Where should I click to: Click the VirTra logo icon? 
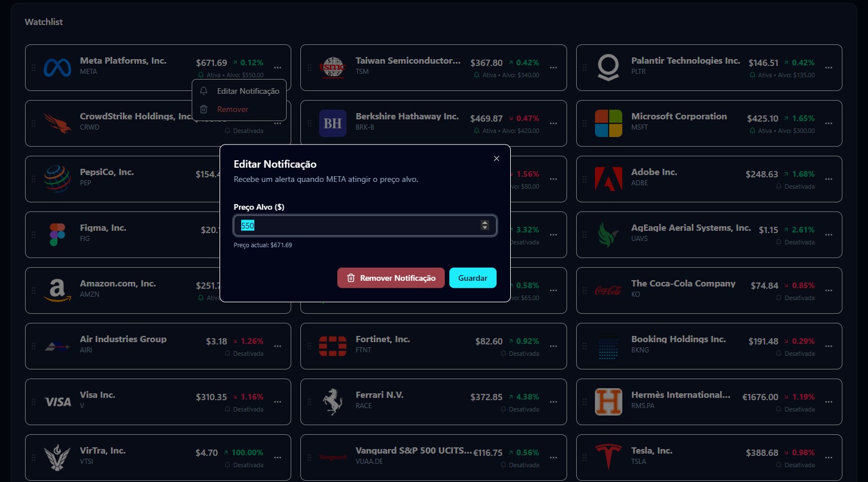(57, 458)
